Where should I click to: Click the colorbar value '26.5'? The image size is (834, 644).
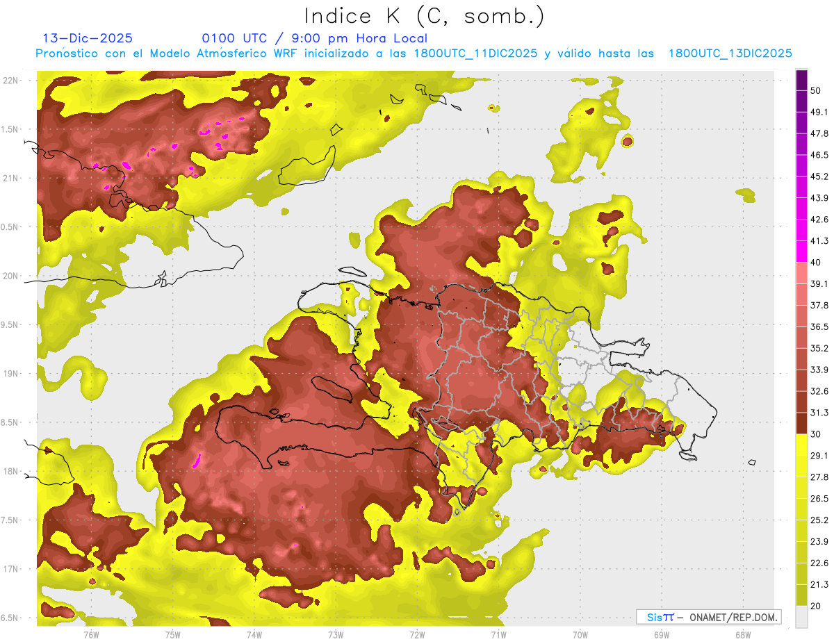pyautogui.click(x=819, y=499)
